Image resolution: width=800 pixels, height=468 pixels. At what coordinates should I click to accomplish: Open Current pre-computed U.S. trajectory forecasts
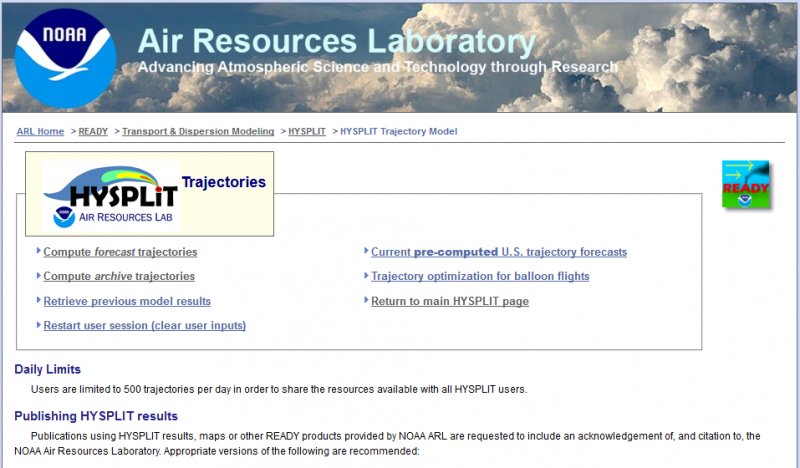pyautogui.click(x=499, y=252)
